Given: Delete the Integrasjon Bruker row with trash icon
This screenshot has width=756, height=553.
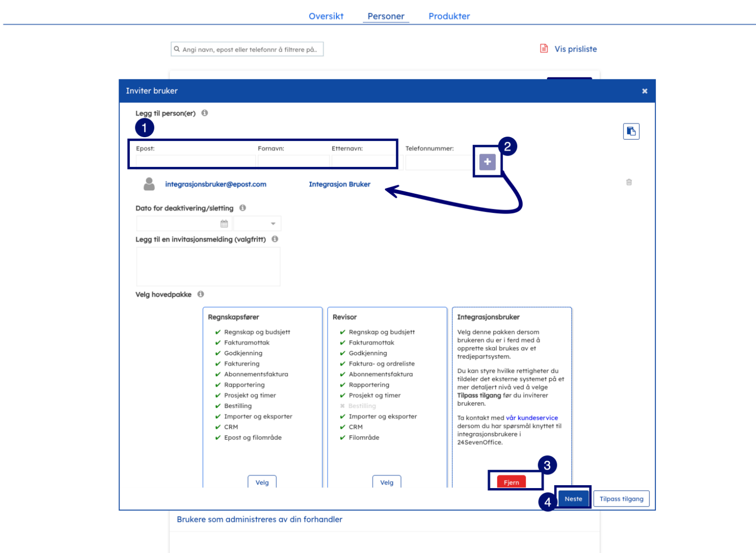Looking at the screenshot, I should pos(629,182).
